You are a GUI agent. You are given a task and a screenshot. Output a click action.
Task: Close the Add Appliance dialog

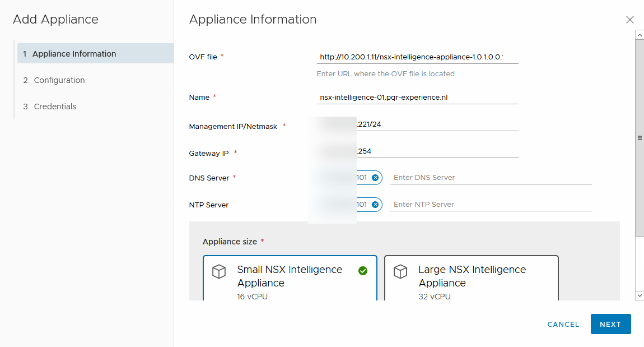pos(629,20)
